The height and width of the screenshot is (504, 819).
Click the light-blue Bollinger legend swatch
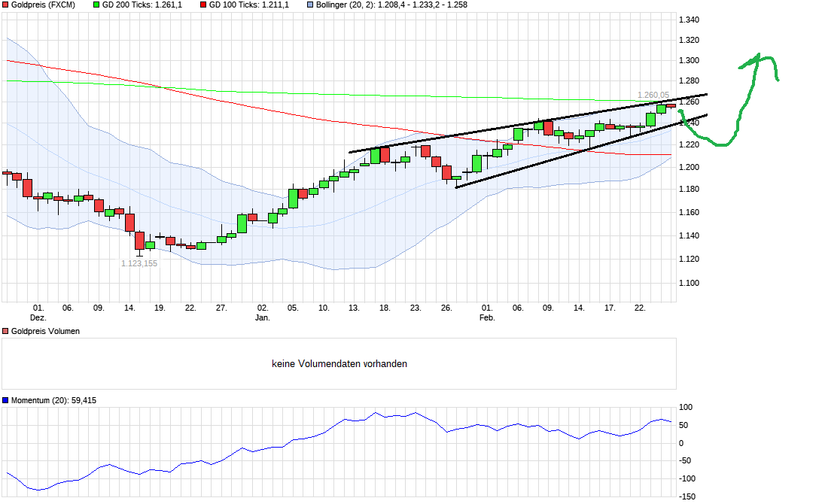coord(310,5)
